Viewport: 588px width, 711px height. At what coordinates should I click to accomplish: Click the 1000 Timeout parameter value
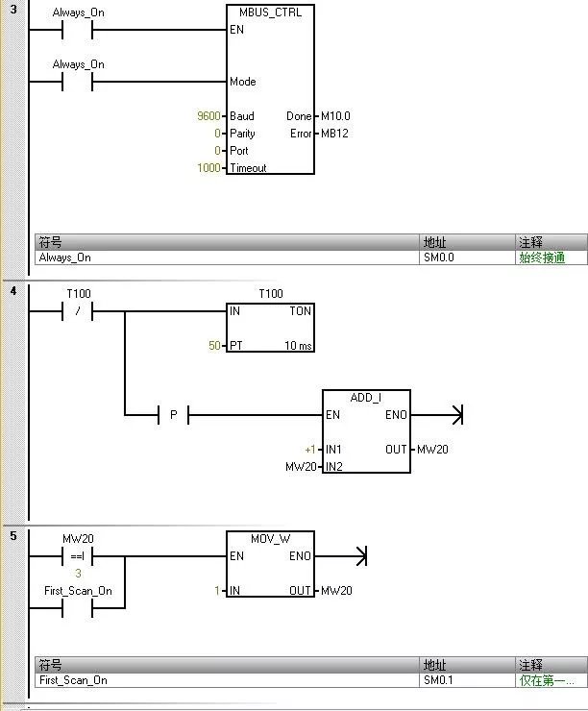(x=209, y=168)
